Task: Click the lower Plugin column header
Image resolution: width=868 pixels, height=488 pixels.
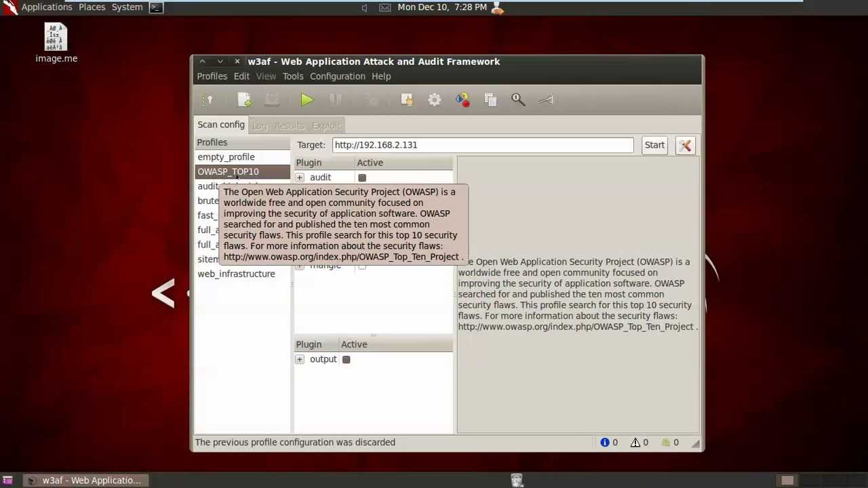Action: pos(316,344)
